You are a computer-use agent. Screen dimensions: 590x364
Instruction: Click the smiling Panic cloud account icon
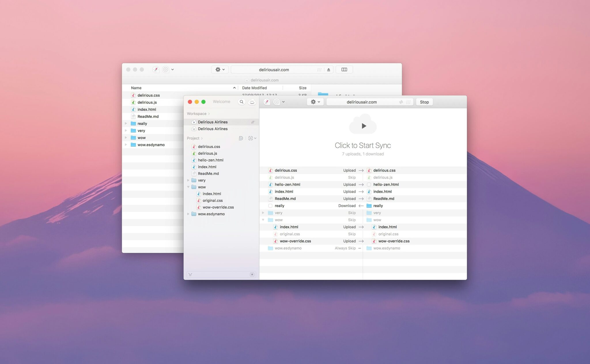[252, 102]
